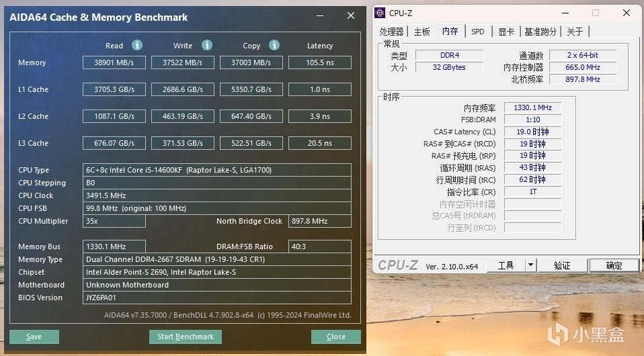
Task: Click the Save button in AIDA64
Action: 34,337
